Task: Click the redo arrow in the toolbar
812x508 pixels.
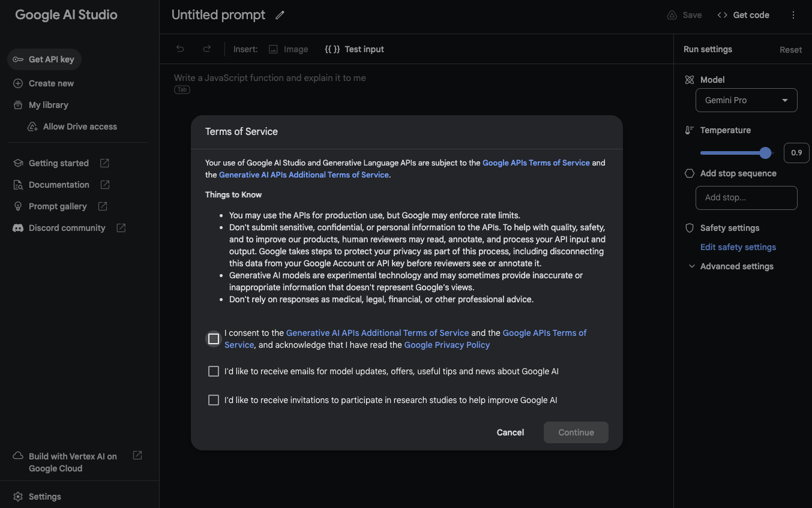Action: (x=206, y=49)
